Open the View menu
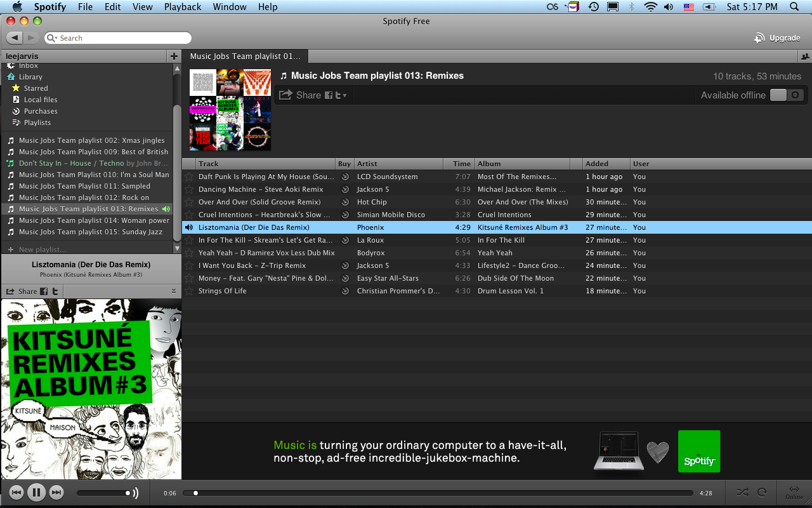The image size is (812, 508). click(x=143, y=7)
